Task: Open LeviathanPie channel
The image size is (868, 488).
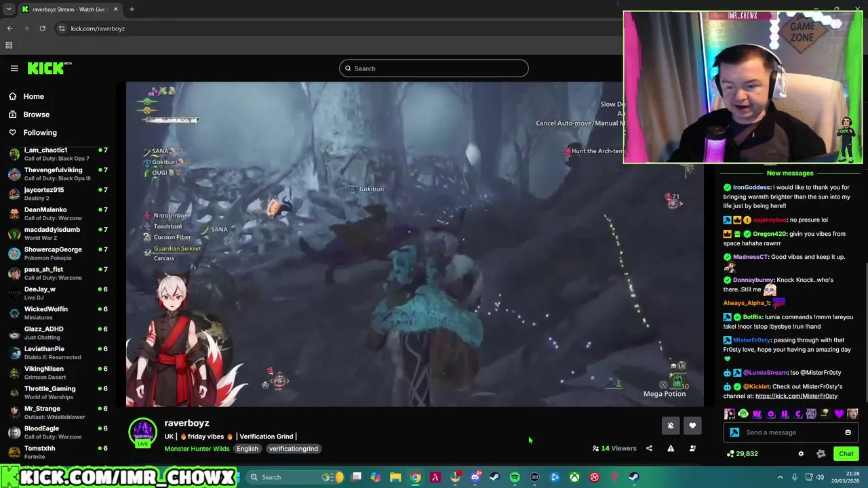Action: point(58,353)
